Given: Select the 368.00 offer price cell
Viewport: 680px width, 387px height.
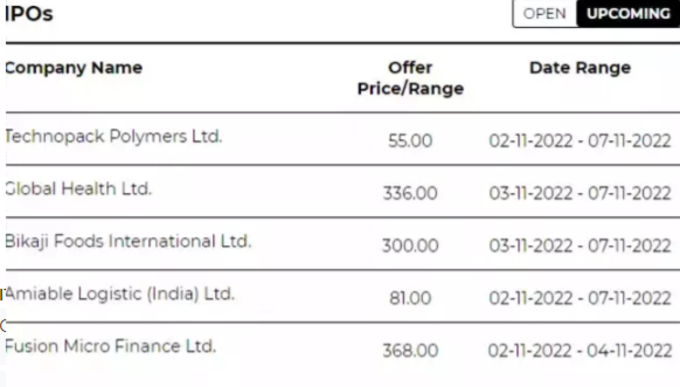Looking at the screenshot, I should click(410, 351).
